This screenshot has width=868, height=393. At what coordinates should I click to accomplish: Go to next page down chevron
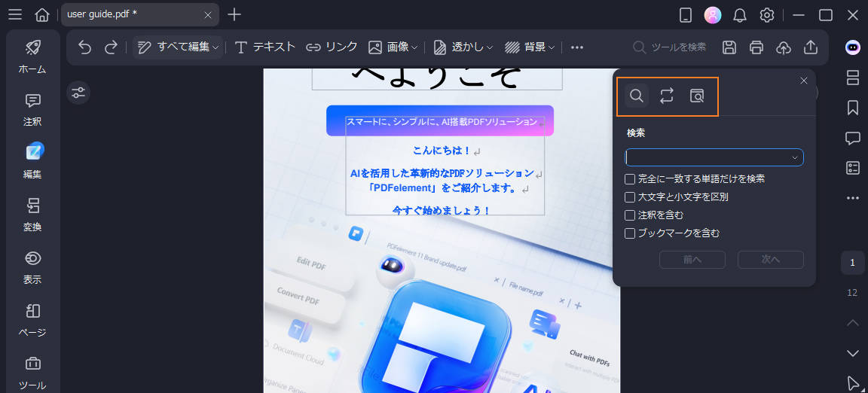(852, 352)
